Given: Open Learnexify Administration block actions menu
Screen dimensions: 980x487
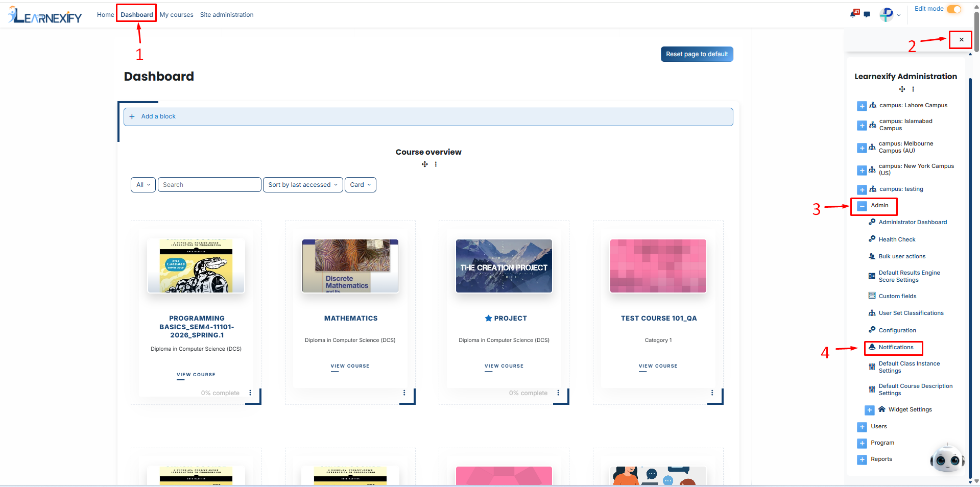Looking at the screenshot, I should click(913, 89).
